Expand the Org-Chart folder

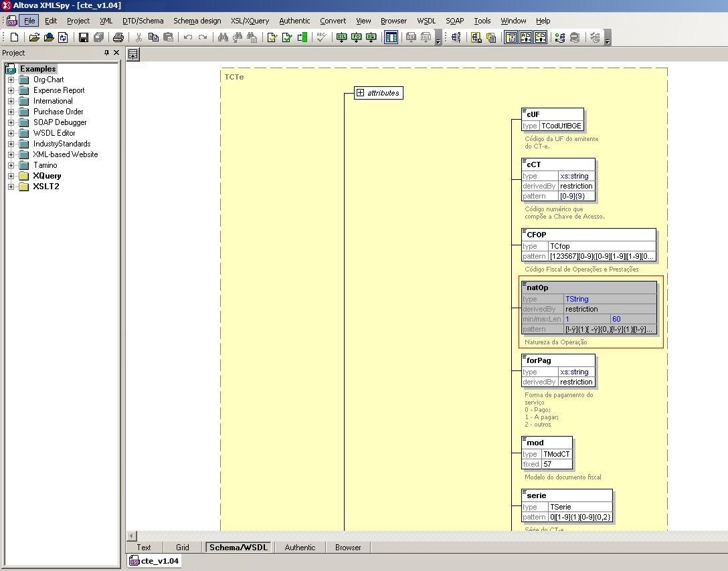(11, 80)
